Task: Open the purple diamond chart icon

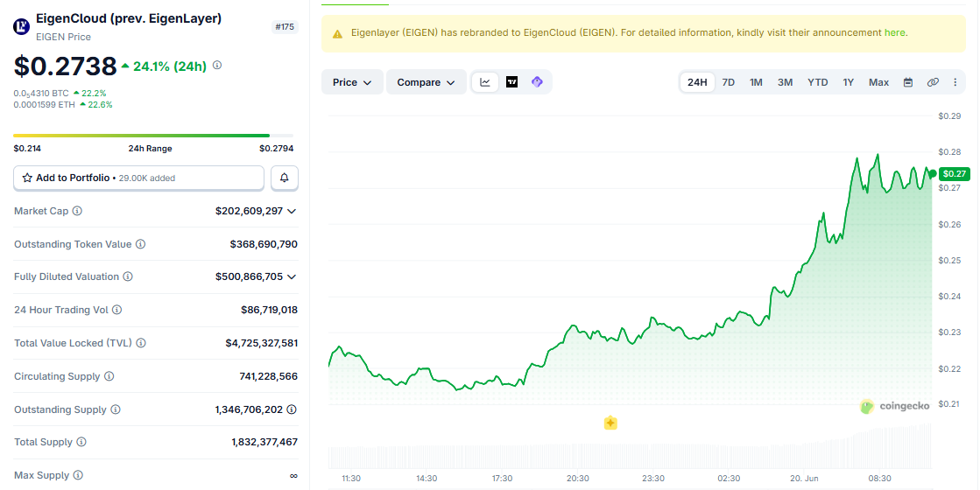Action: (537, 81)
